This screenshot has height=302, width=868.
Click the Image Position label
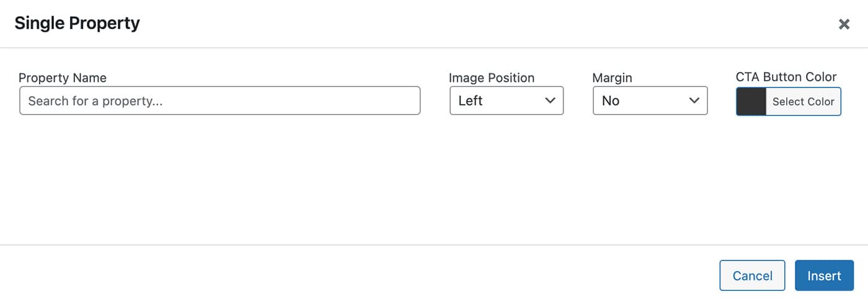(x=491, y=78)
